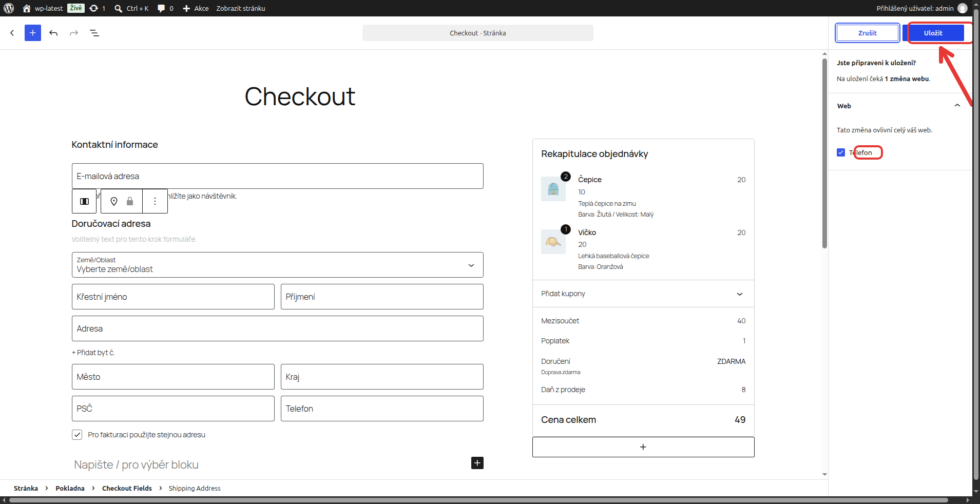Click + Přidat byt č. link
The width and height of the screenshot is (980, 504).
(93, 353)
